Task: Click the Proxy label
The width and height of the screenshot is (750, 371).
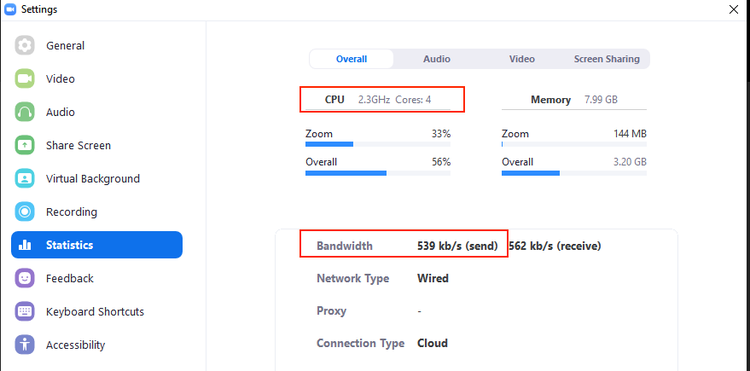Action: [x=331, y=311]
